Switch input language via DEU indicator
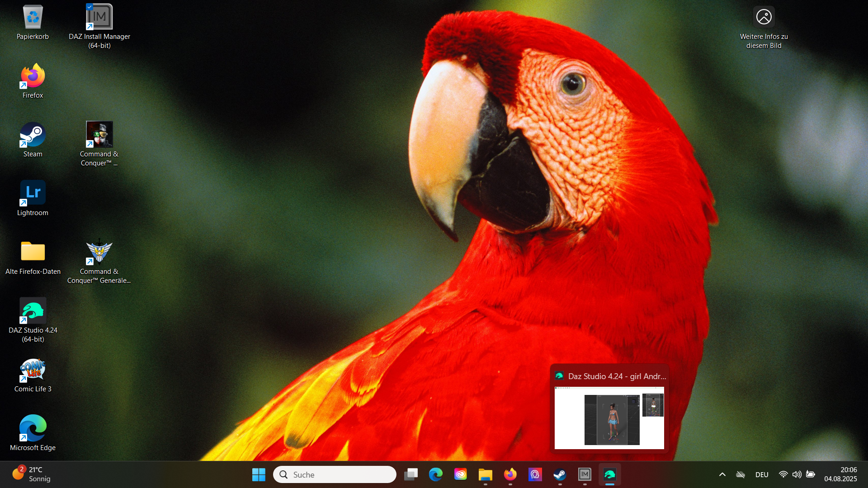 762,474
